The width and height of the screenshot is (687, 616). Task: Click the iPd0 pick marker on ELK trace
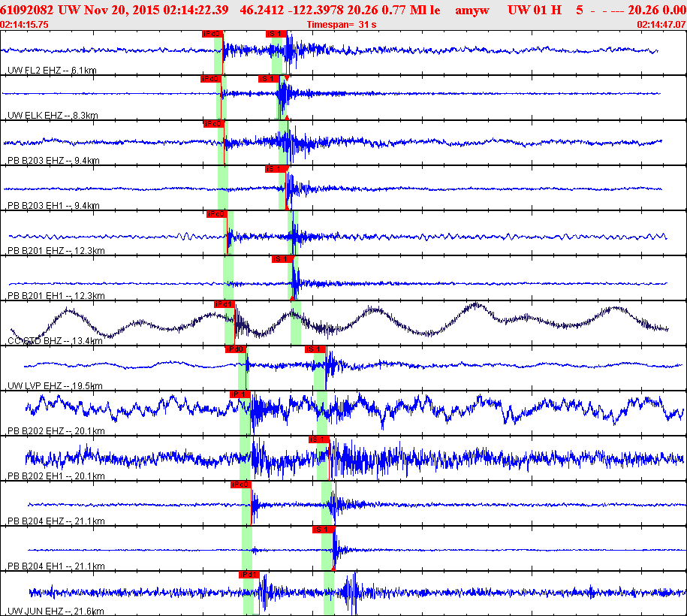[211, 79]
